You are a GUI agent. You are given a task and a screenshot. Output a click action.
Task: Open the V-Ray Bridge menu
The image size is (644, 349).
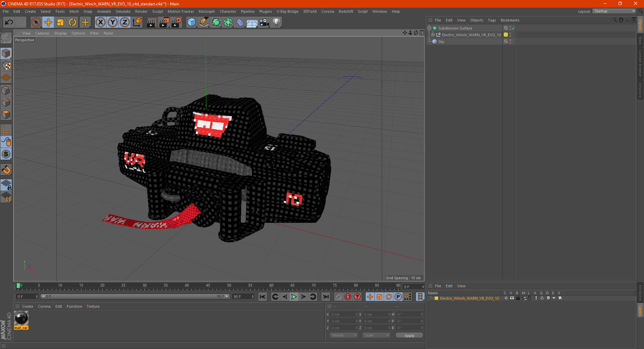pos(287,11)
